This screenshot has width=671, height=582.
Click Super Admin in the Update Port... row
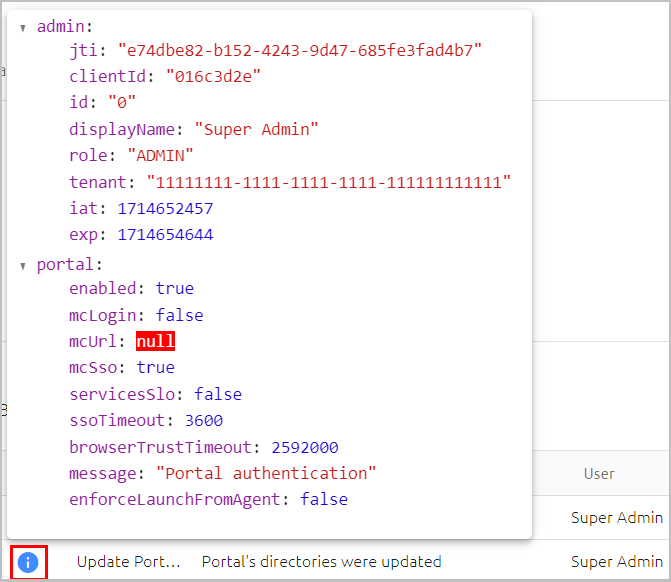(x=617, y=562)
